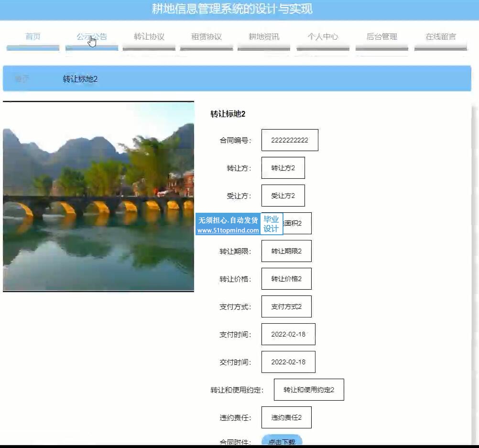Open the 在线留言 tab
The image size is (479, 448).
pos(440,37)
